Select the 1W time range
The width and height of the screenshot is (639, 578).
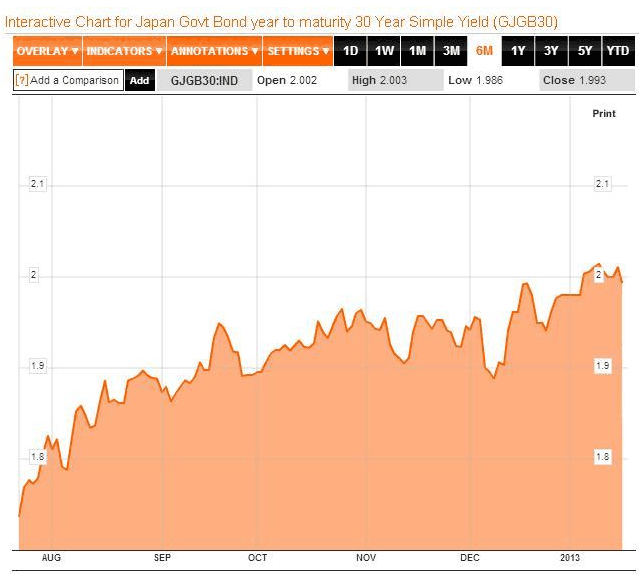point(384,51)
